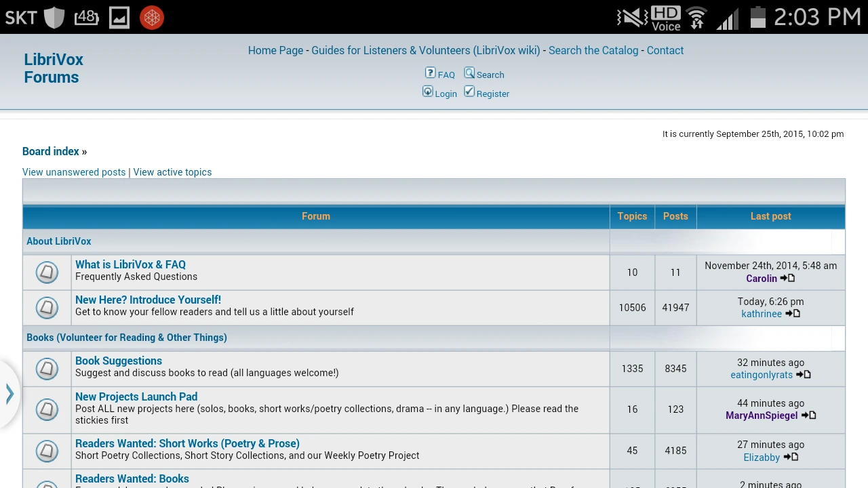Tap the red app notification icon

pos(152,18)
